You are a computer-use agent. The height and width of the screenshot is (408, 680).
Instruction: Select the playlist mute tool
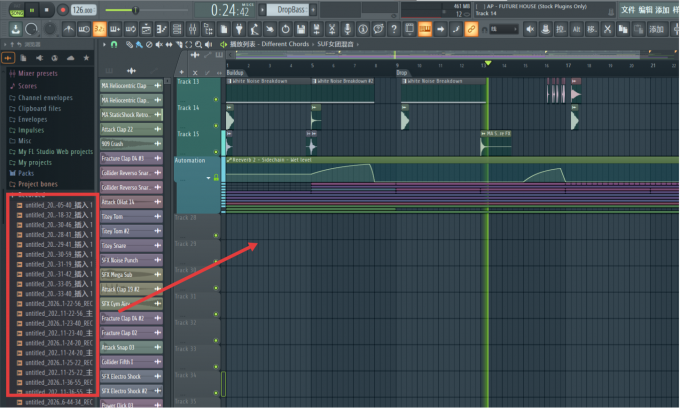[x=159, y=44]
